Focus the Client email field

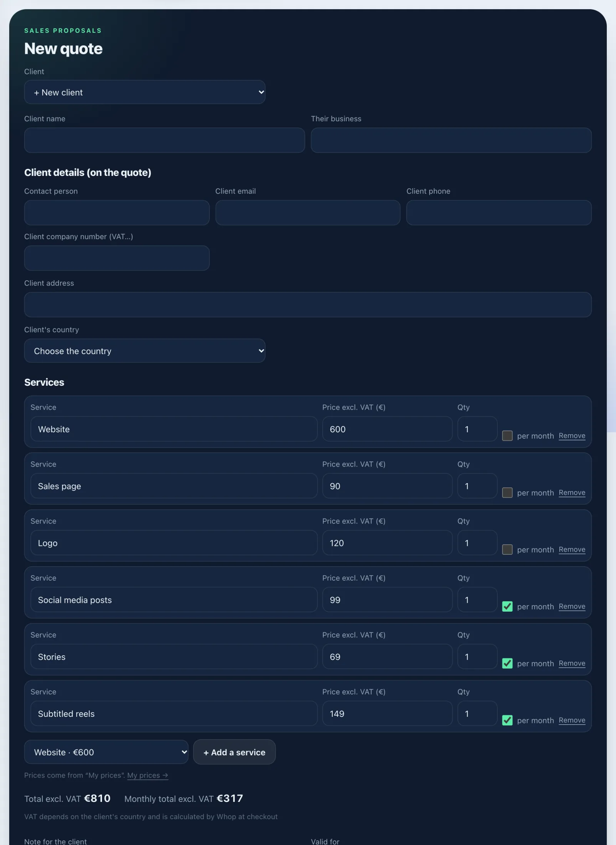pyautogui.click(x=308, y=213)
